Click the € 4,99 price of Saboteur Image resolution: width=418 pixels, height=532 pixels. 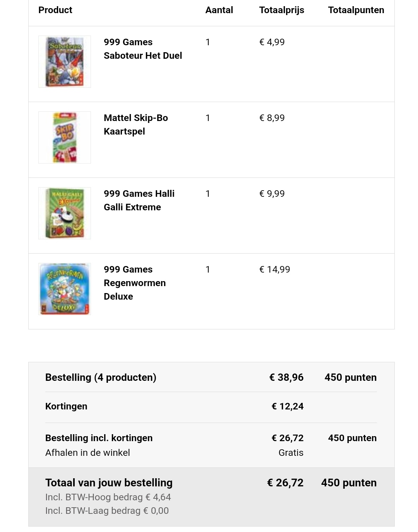272,42
